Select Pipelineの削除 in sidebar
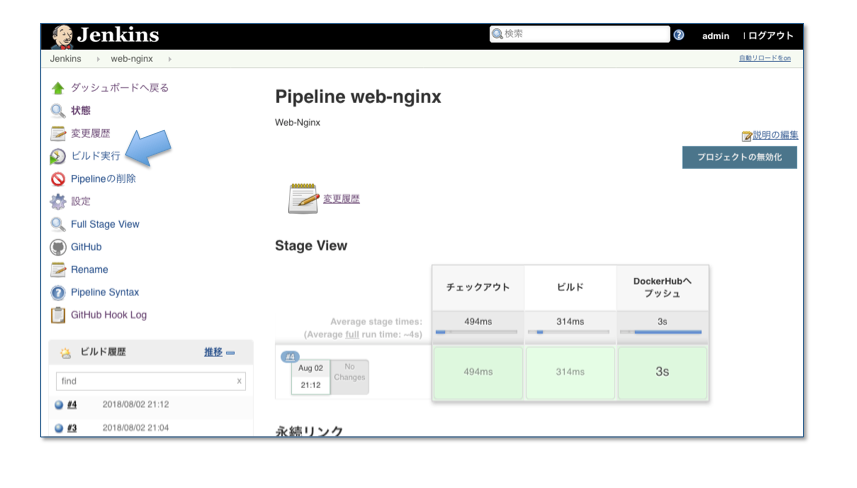Image resolution: width=857 pixels, height=488 pixels. tap(103, 179)
